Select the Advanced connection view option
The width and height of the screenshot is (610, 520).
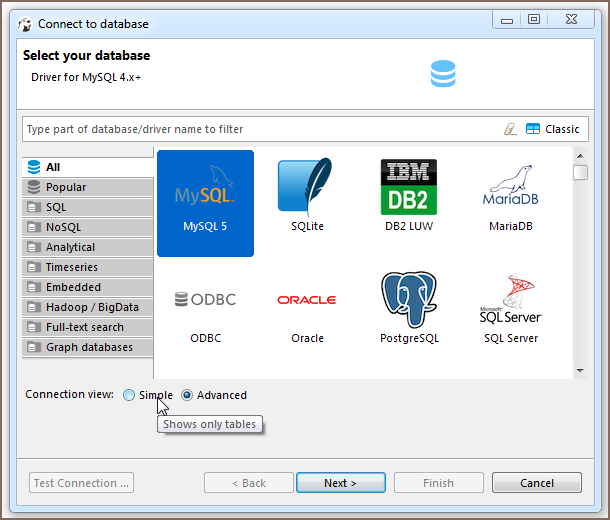pos(187,395)
